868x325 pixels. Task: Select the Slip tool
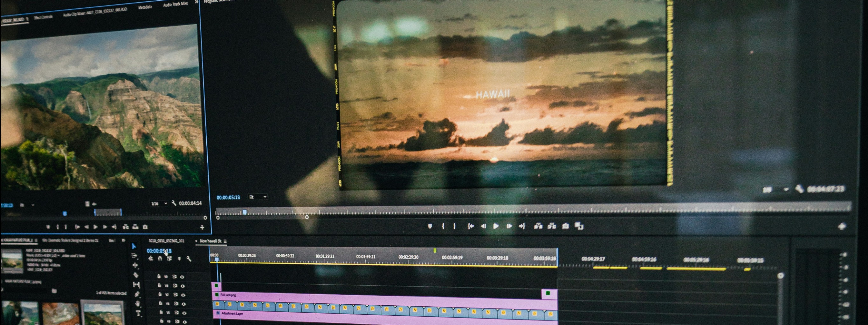click(x=136, y=285)
